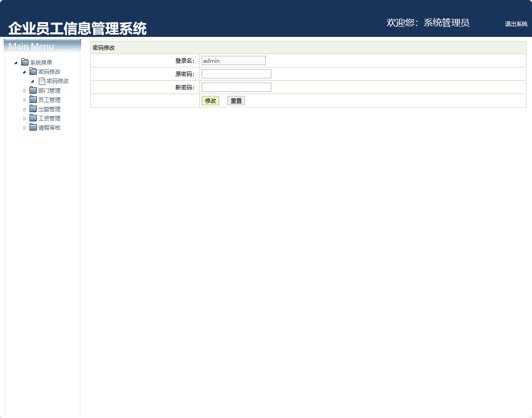The width and height of the screenshot is (532, 418).
Task: Expand the 出勤管理 tree node
Action: click(x=25, y=109)
